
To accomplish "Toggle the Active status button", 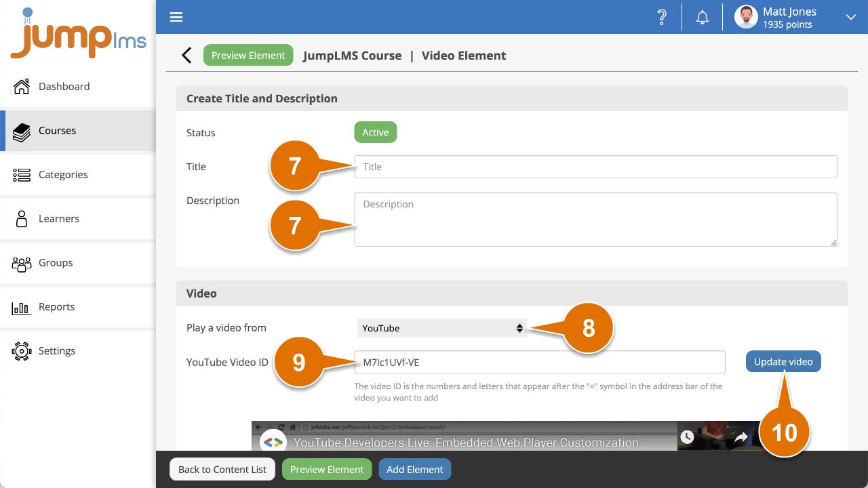I will coord(375,132).
